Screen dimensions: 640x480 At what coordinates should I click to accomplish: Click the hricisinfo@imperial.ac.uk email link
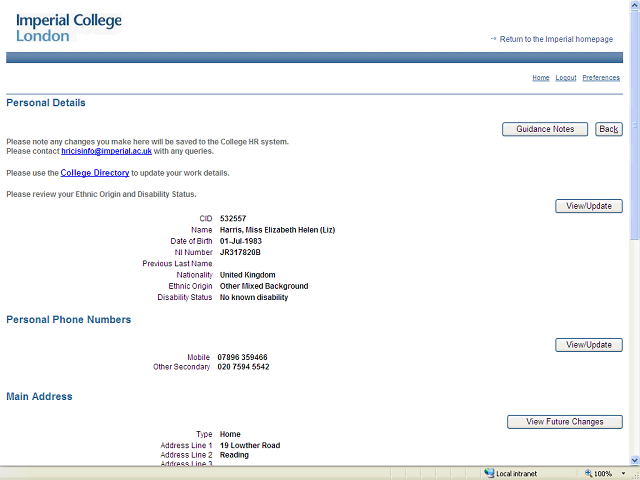[106, 151]
